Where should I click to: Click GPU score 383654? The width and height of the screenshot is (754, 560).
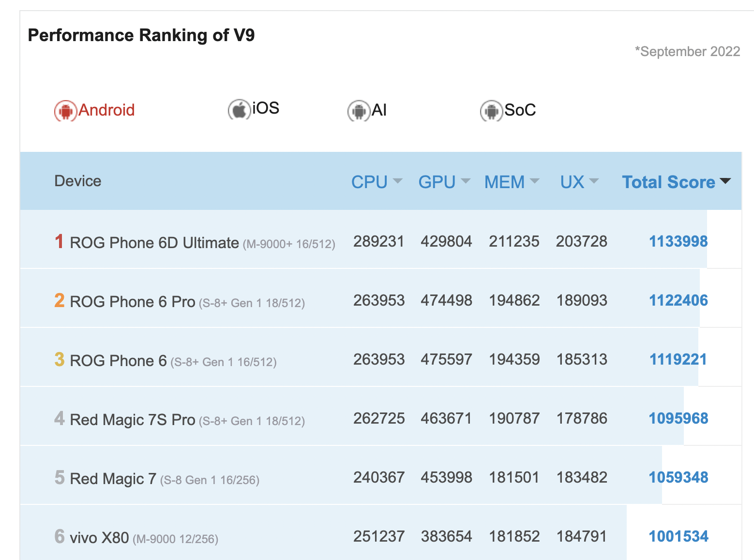(446, 536)
